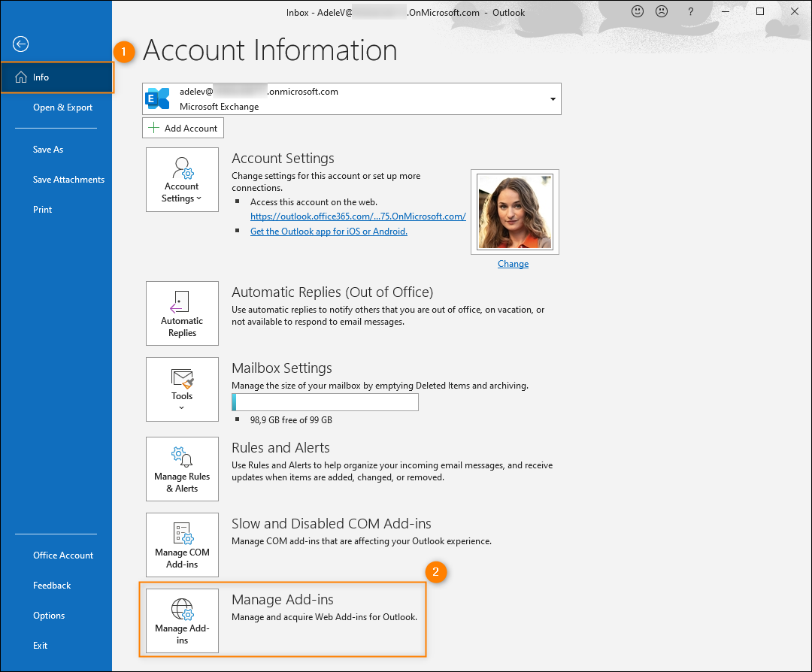
Task: Click the Manage Add-ins globe button
Action: [x=182, y=621]
